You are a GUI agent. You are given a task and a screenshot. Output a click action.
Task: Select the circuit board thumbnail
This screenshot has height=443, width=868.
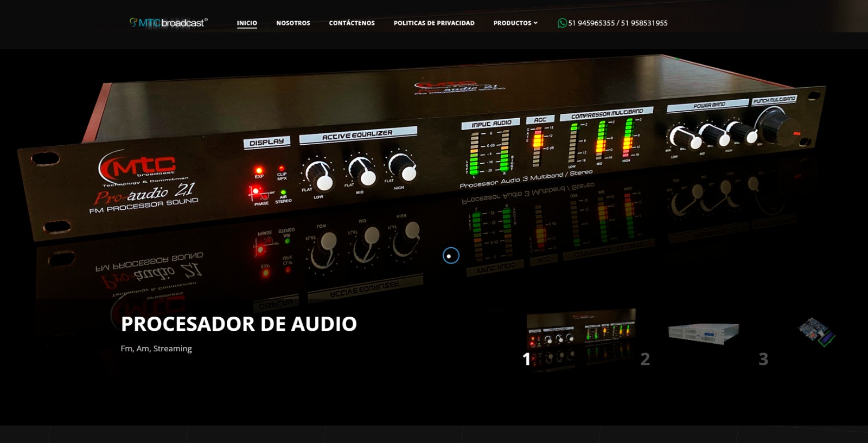point(816,331)
